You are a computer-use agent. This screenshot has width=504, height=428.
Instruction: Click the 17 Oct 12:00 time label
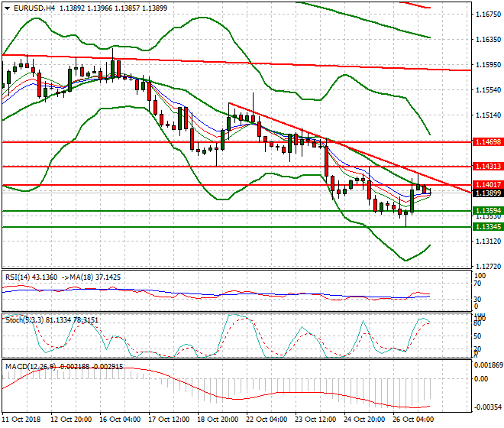[x=169, y=420]
